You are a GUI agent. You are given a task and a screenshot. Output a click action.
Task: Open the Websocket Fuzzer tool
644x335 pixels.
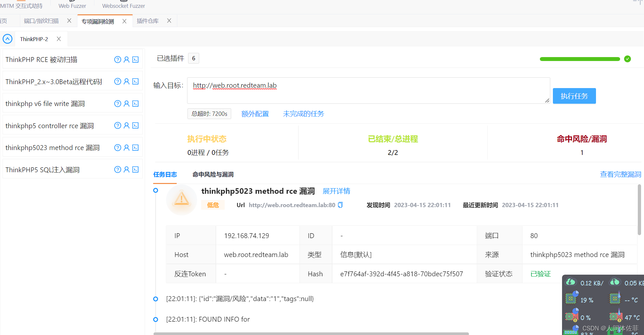(123, 6)
